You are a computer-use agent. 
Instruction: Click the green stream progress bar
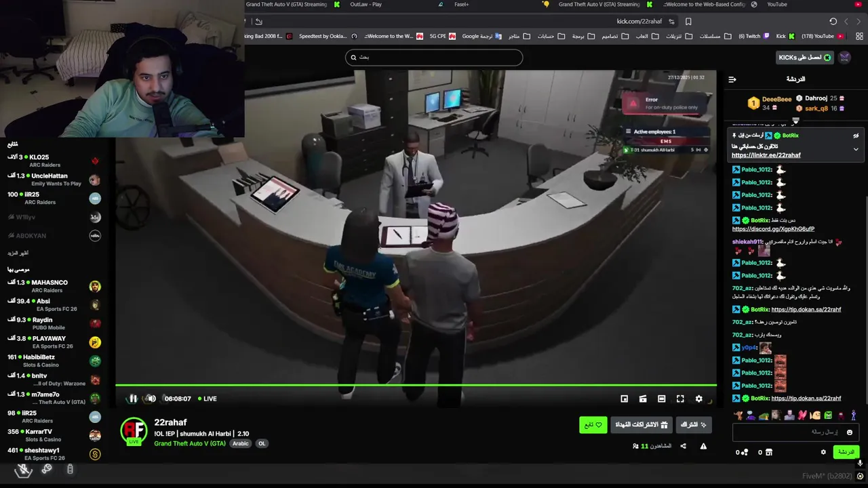click(416, 385)
